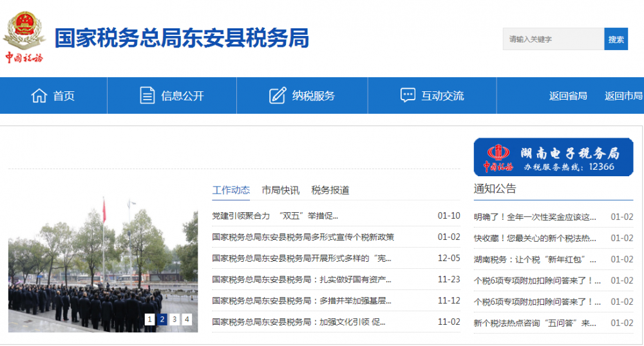Click the speech bubble icon for 互动交流
The image size is (644, 346).
click(x=408, y=96)
